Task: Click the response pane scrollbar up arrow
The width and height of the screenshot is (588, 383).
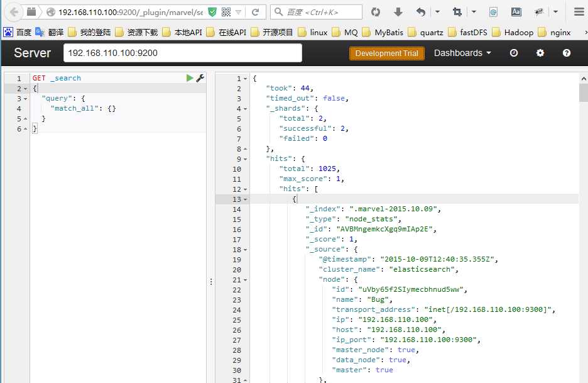Action: [x=584, y=79]
